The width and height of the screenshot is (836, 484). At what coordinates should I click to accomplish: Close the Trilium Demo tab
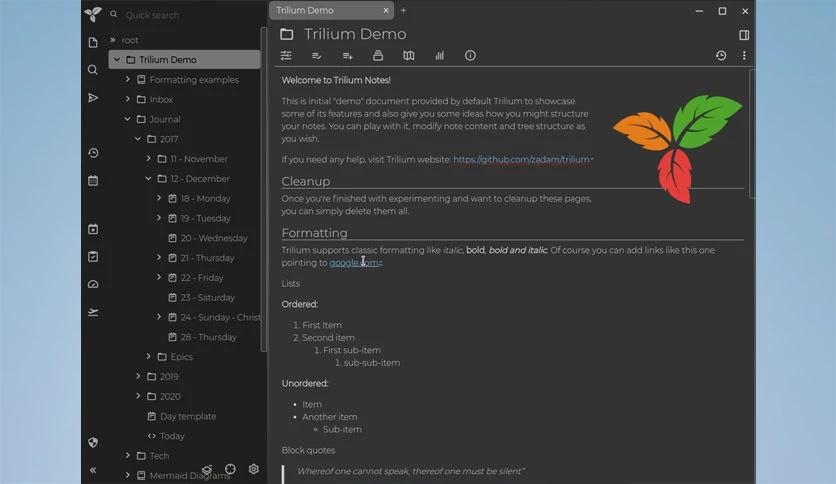(386, 10)
